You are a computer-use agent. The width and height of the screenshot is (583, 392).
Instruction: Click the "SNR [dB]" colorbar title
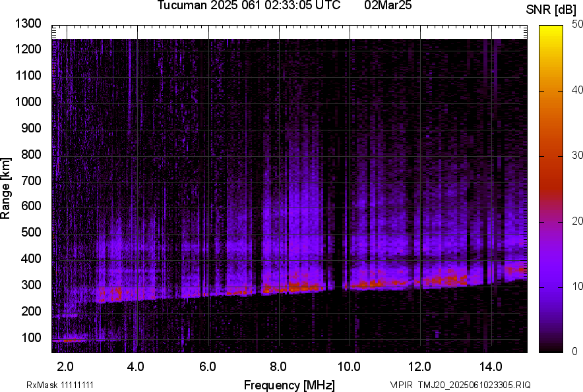(551, 9)
